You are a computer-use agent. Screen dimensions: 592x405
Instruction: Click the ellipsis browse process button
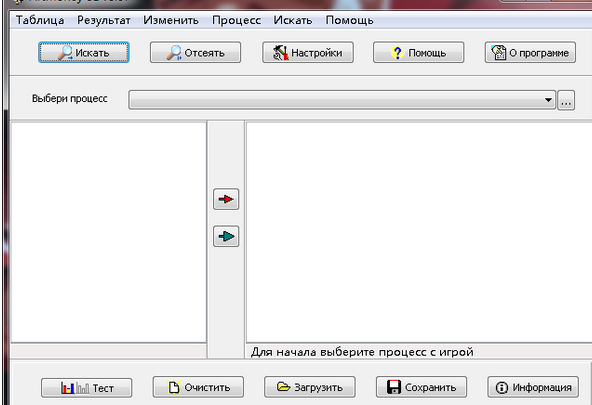(566, 100)
